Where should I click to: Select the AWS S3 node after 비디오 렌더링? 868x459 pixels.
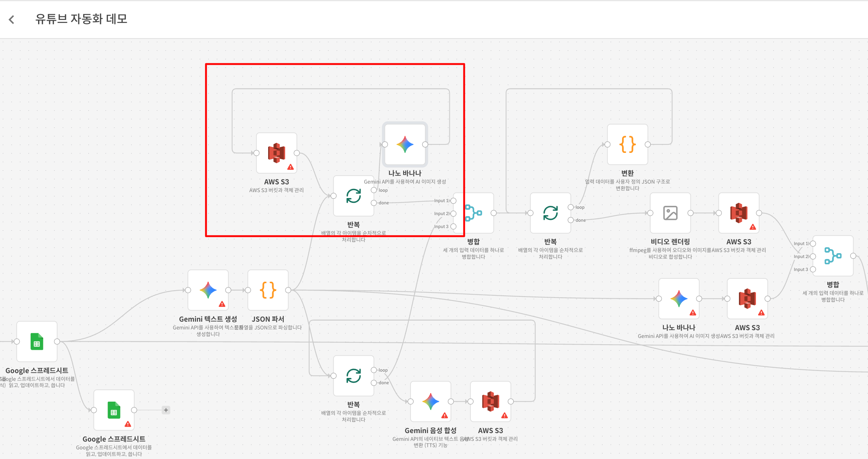[739, 213]
